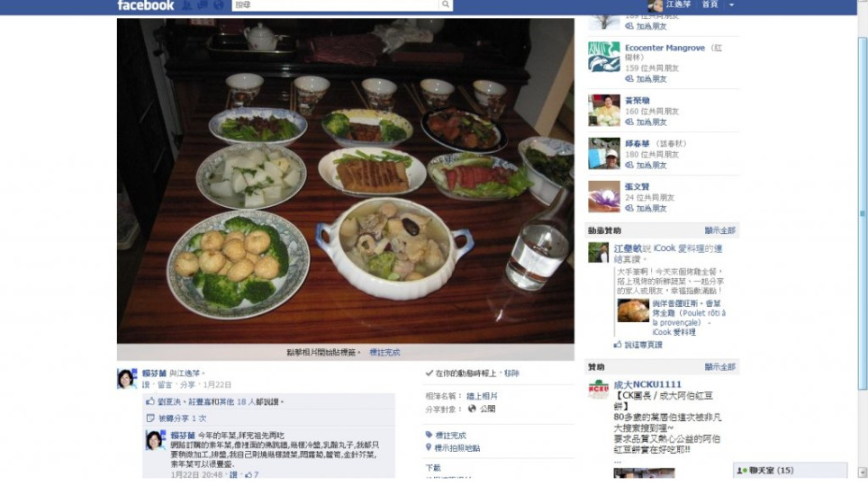Click the tag icon labeled 標註完成 in the sidebar
The image size is (868, 486).
tap(429, 435)
